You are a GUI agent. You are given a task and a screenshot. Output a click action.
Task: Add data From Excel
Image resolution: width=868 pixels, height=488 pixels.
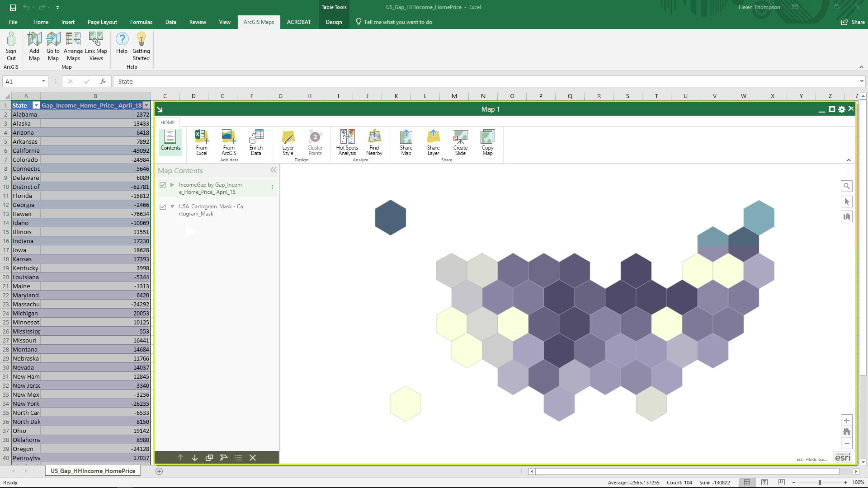tap(202, 142)
